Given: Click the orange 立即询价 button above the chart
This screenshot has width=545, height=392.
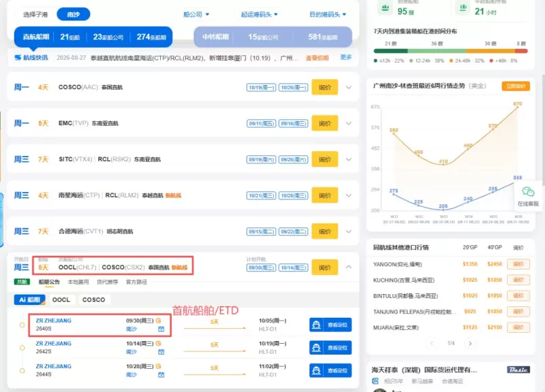Looking at the screenshot, I should click(x=516, y=86).
